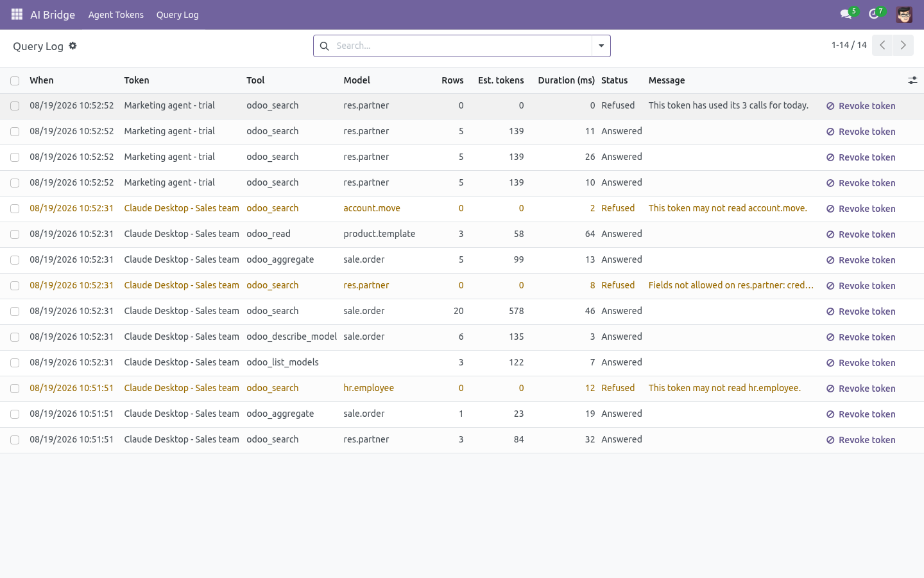
Task: Revoke token on the hr.employee row
Action: point(860,389)
